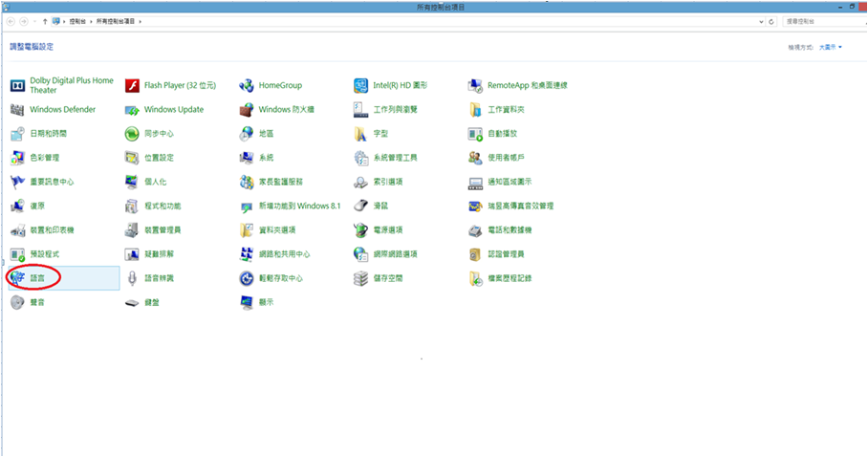Open the 檢視方式 大圖示 view dropdown
The image size is (868, 457).
(828, 46)
